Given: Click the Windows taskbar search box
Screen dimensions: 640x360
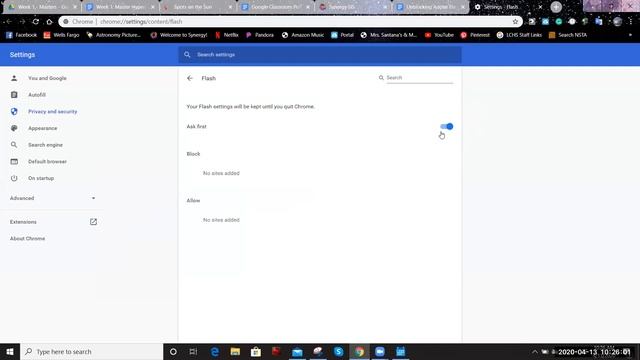Looking at the screenshot, I should coord(91,351).
